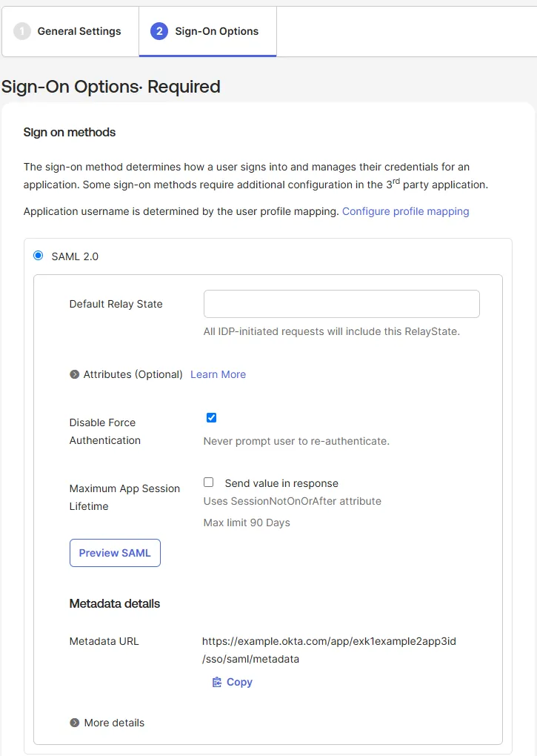Open the Learn More link

click(x=219, y=374)
